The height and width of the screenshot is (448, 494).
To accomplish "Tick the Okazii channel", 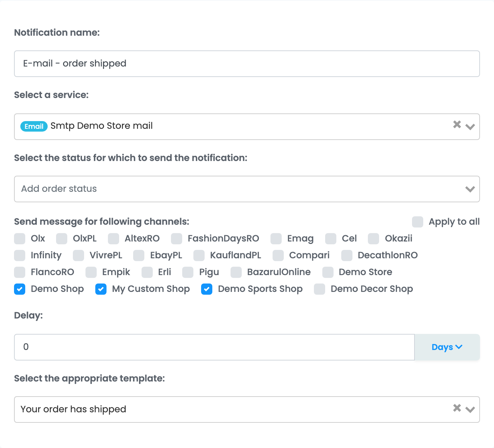I will (373, 239).
